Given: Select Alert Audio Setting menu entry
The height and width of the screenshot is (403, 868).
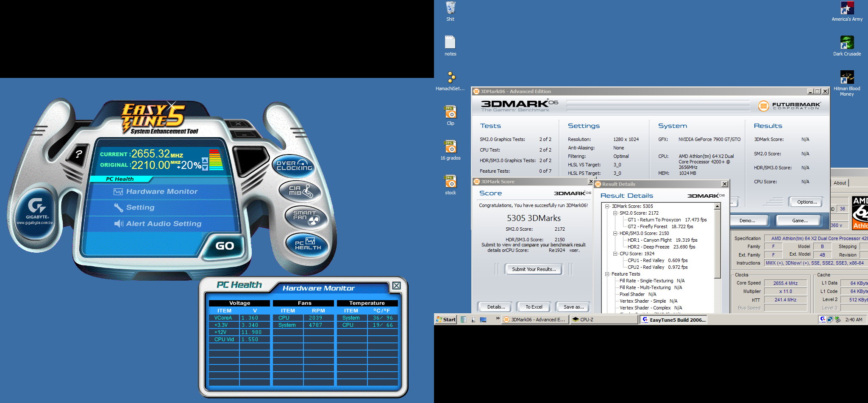Looking at the screenshot, I should click(163, 224).
